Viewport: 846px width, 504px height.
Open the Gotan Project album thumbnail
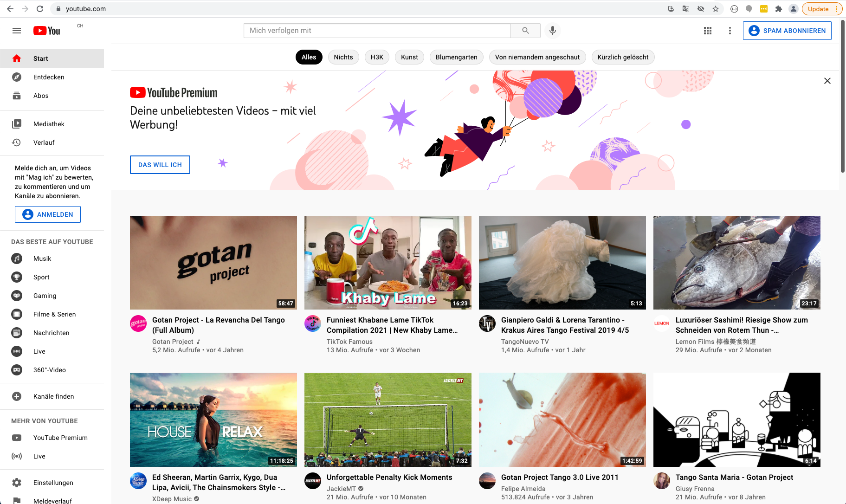213,263
